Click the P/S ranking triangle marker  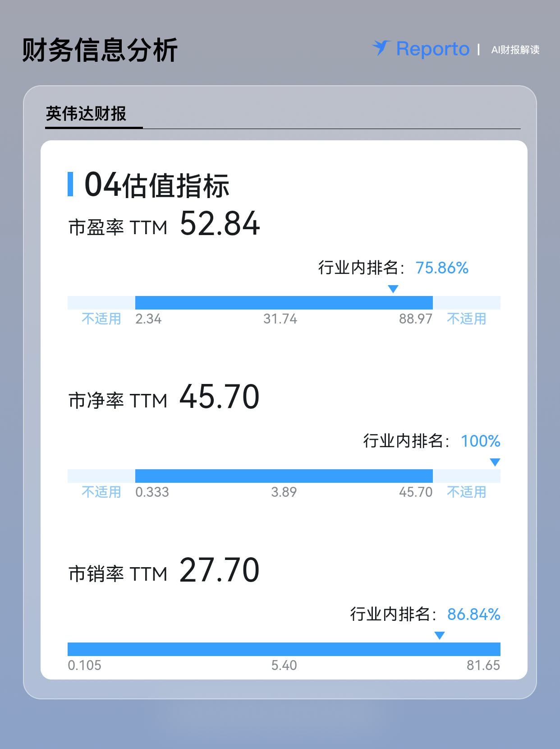coord(440,635)
